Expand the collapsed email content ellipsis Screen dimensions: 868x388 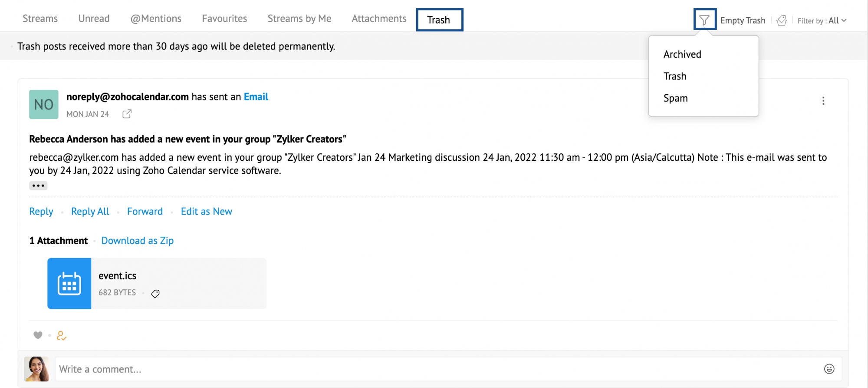pos(38,186)
